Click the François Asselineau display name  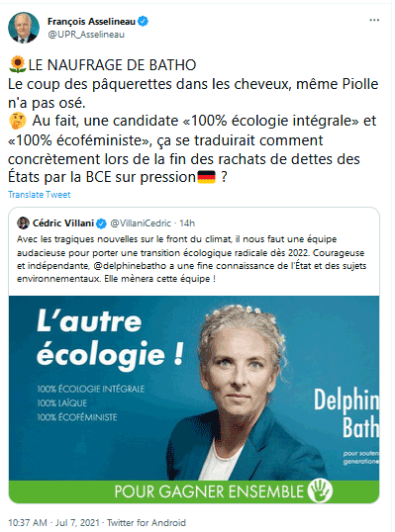pyautogui.click(x=91, y=21)
